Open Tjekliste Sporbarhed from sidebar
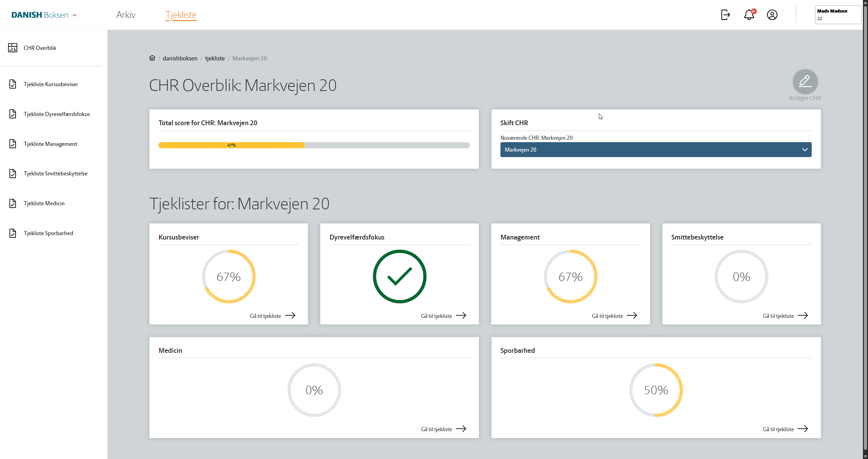This screenshot has height=459, width=868. tap(48, 233)
